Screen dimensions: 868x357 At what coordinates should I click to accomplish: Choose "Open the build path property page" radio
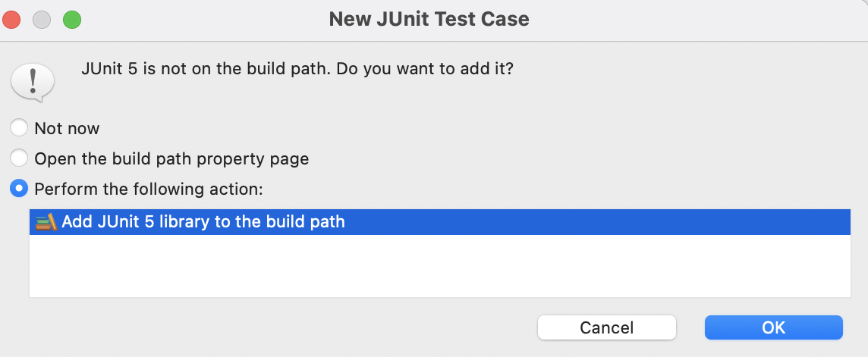pyautogui.click(x=20, y=158)
